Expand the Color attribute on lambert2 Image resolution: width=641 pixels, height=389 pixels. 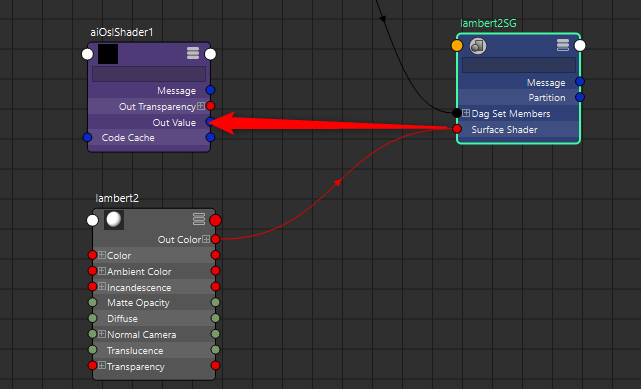click(102, 255)
